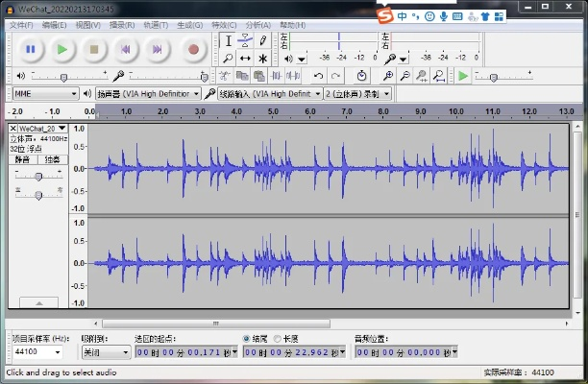Viewport: 588px width, 384px height.
Task: Solo the WeChat track (独奏)
Action: click(x=51, y=159)
